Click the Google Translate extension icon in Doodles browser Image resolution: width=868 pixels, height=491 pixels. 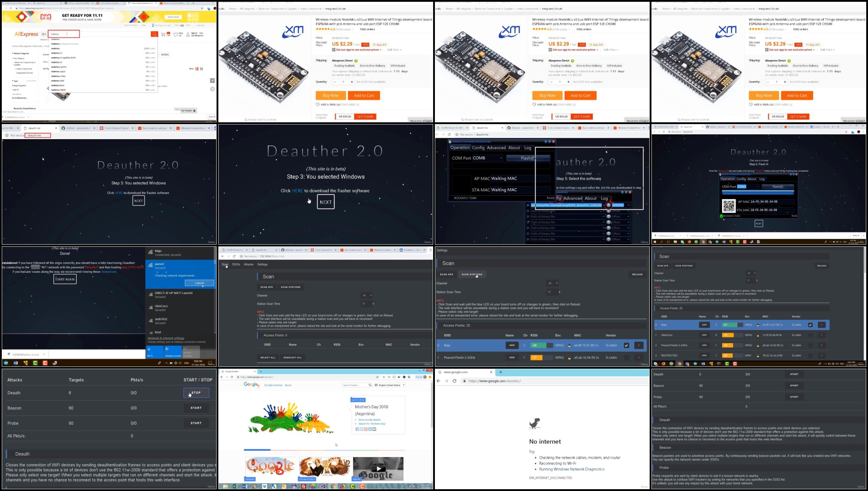[409, 377]
